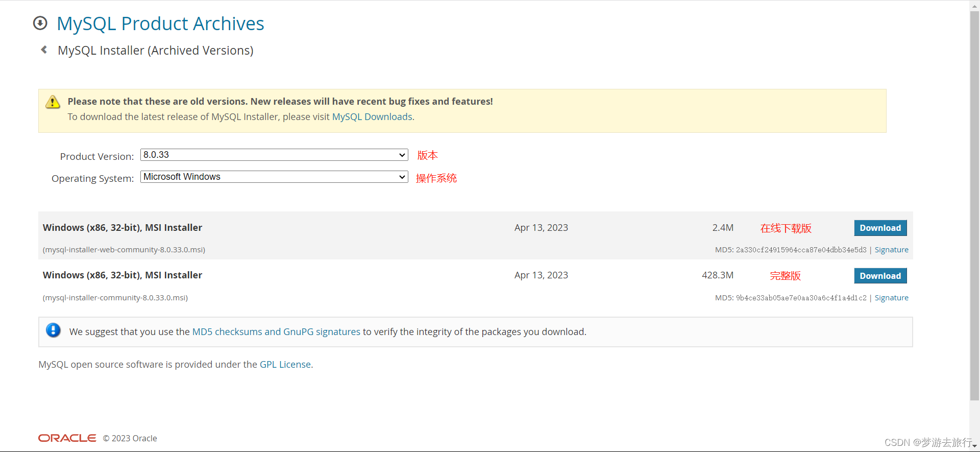The height and width of the screenshot is (452, 980).
Task: Click the yellow warning triangle icon
Action: (x=53, y=102)
